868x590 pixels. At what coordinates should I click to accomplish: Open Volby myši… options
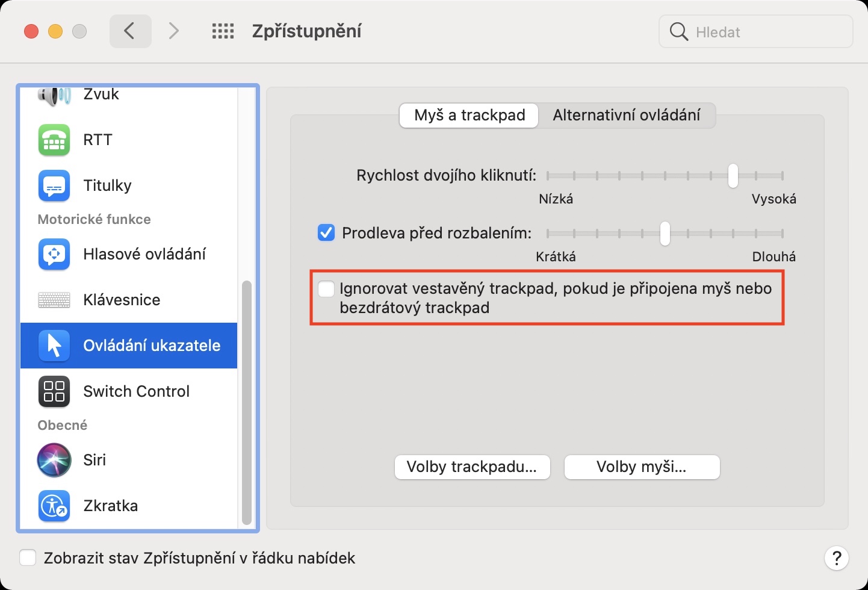pyautogui.click(x=642, y=467)
